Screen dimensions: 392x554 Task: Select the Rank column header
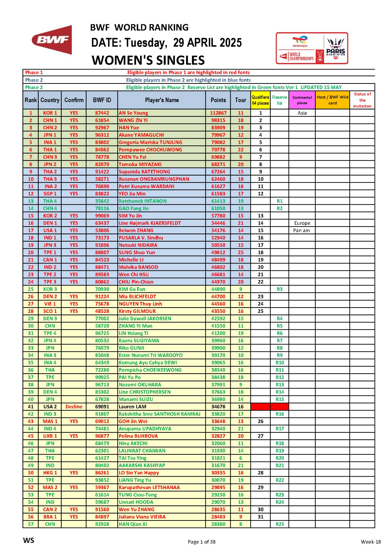[31, 100]
